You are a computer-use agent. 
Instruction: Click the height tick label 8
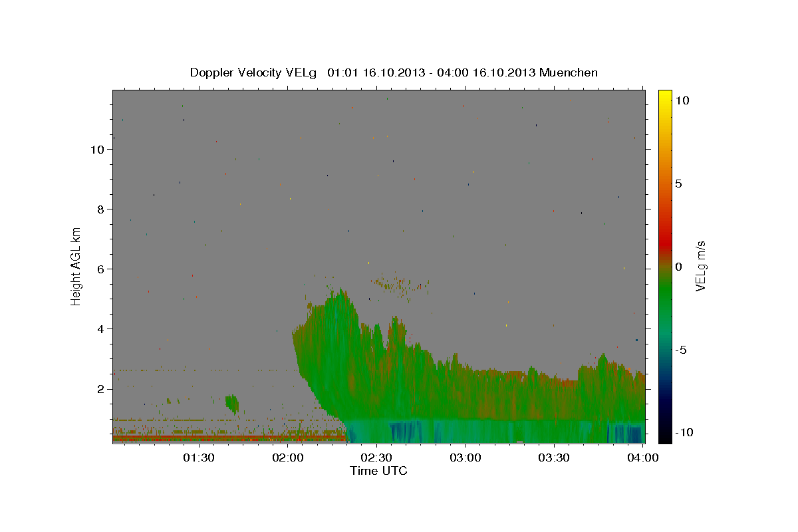101,209
